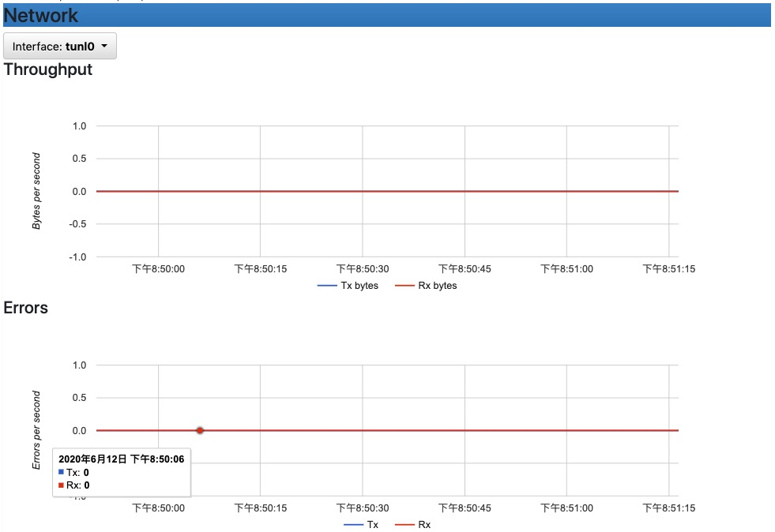Open the Interface tunl0 dropdown
Viewport: 775px width, 532px height.
click(x=60, y=46)
